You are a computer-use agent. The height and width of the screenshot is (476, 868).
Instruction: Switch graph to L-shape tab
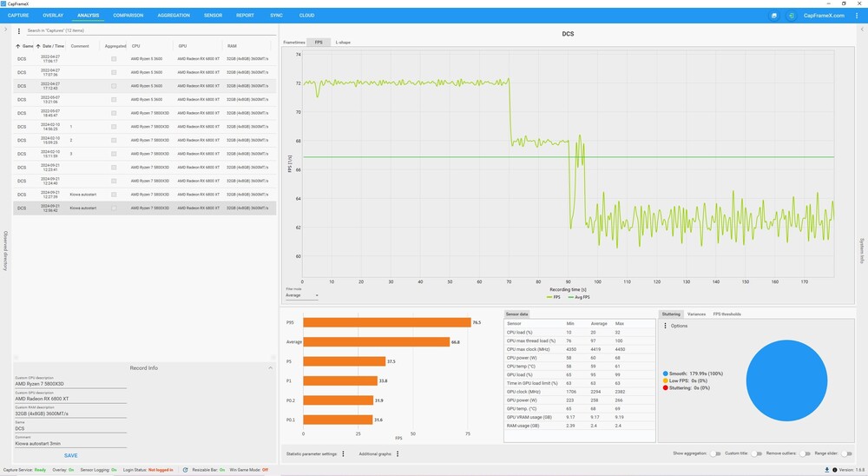[x=343, y=42]
